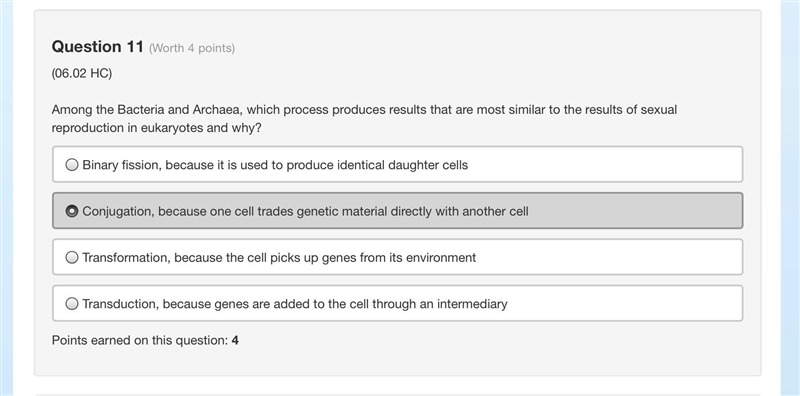This screenshot has height=396, width=800.
Task: Click the bold earned score 4
Action: tap(235, 340)
